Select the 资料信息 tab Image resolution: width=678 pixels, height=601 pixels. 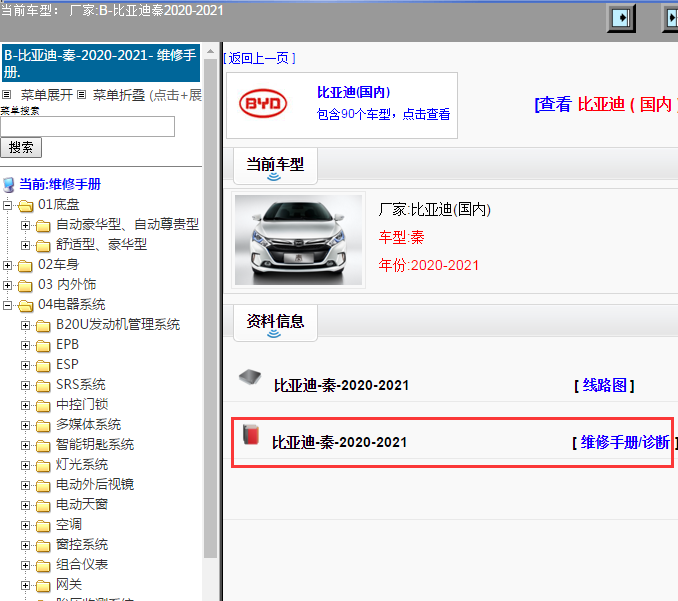[275, 323]
